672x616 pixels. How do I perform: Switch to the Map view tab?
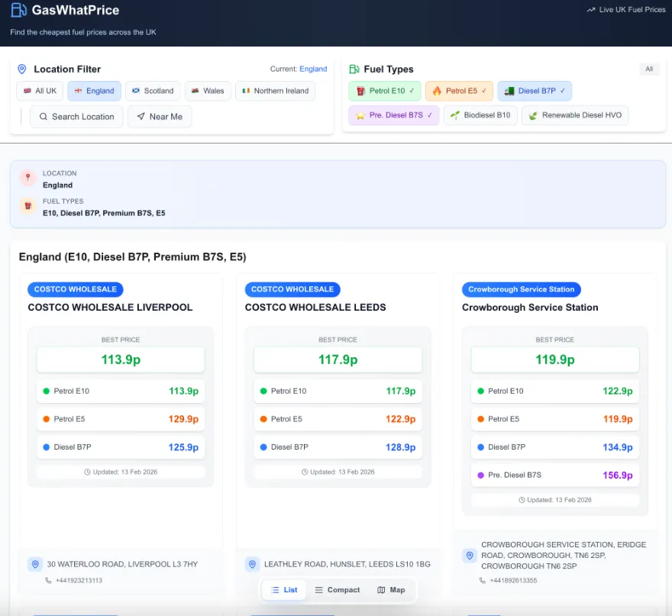coord(391,590)
